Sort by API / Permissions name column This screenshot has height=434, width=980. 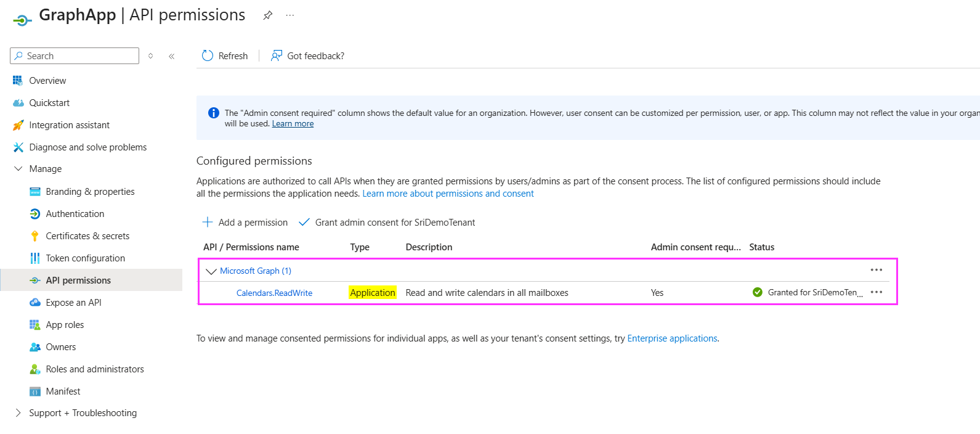[251, 247]
